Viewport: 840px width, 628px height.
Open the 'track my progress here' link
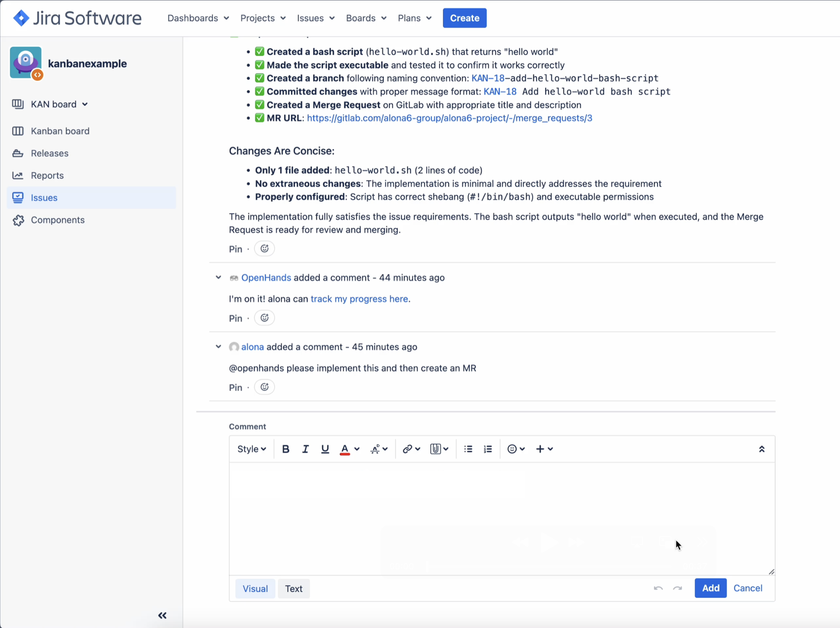(359, 299)
